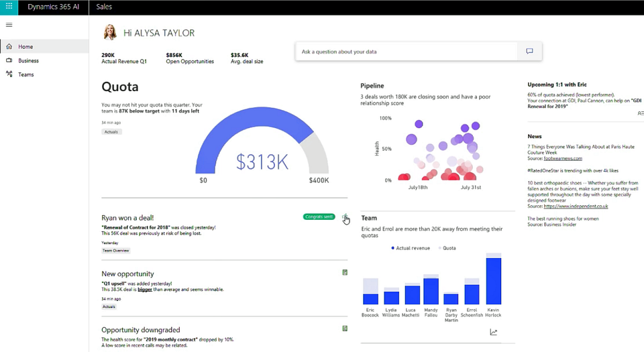The image size is (644, 352).
Task: Click the Team Overview tag
Action: point(116,250)
